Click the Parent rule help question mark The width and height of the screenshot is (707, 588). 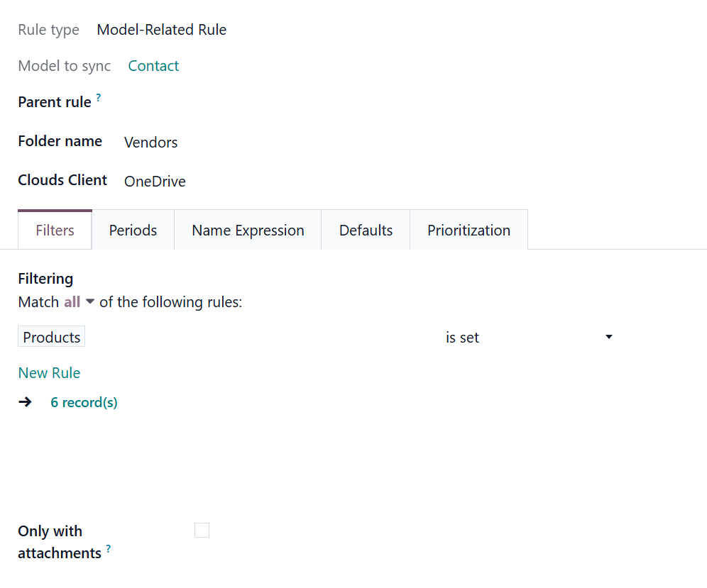click(x=99, y=98)
